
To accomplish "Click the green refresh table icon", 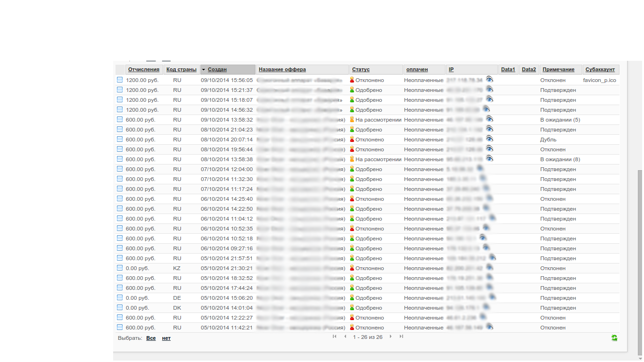I will 614,338.
